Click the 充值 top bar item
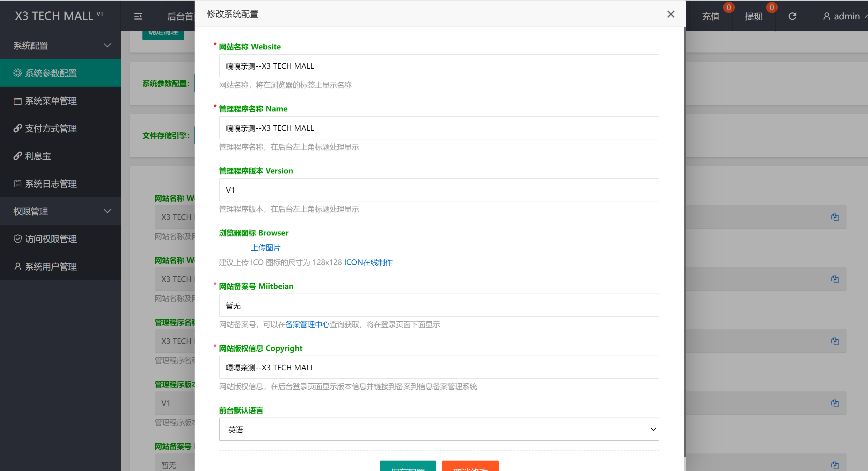868x471 pixels. tap(710, 16)
